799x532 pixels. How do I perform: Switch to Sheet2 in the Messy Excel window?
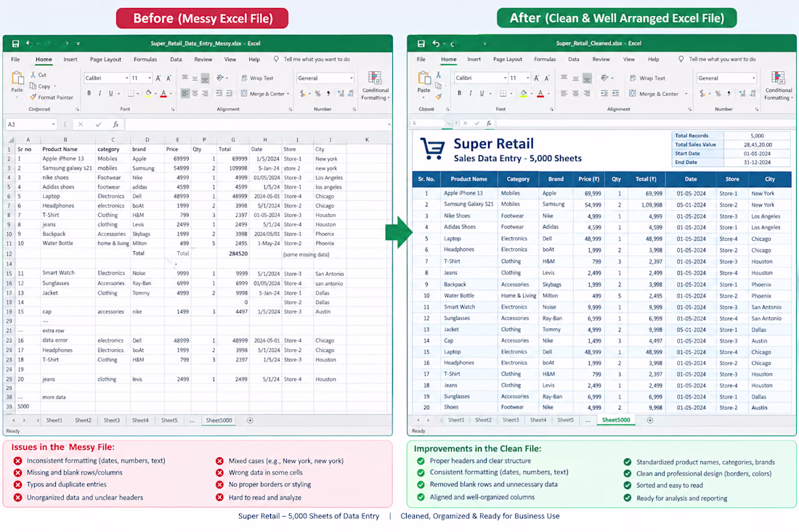pyautogui.click(x=83, y=420)
